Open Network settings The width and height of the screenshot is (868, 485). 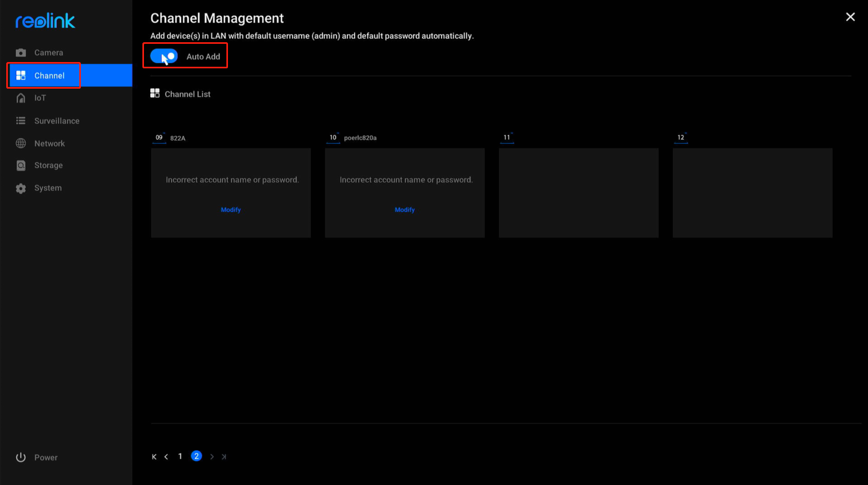pos(66,143)
